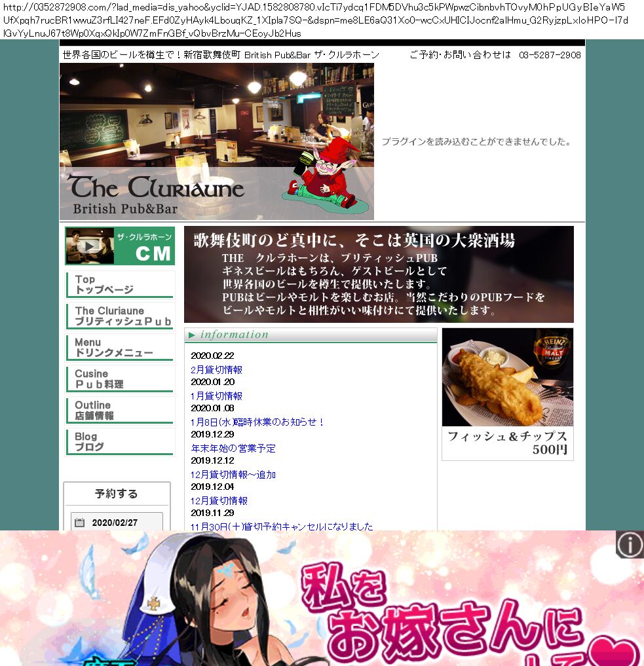Click the calendar icon in date field
This screenshot has height=666, width=644.
coord(79,523)
